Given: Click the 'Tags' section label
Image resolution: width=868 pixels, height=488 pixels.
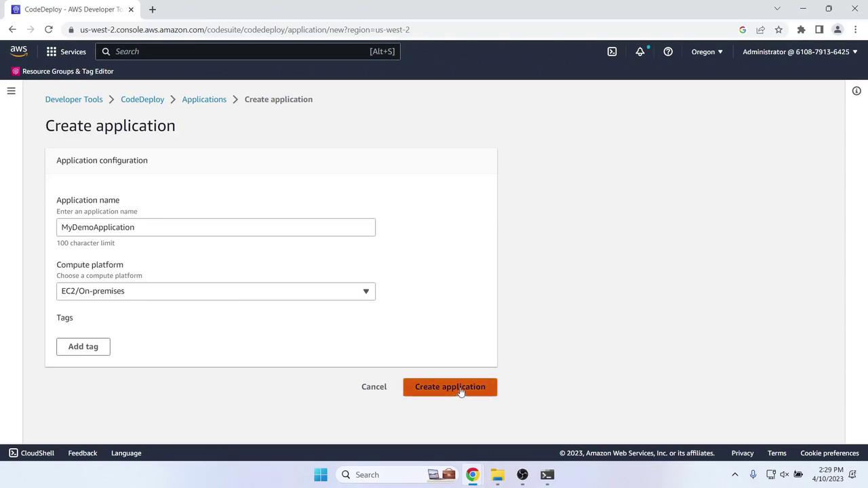Looking at the screenshot, I should coord(64,317).
